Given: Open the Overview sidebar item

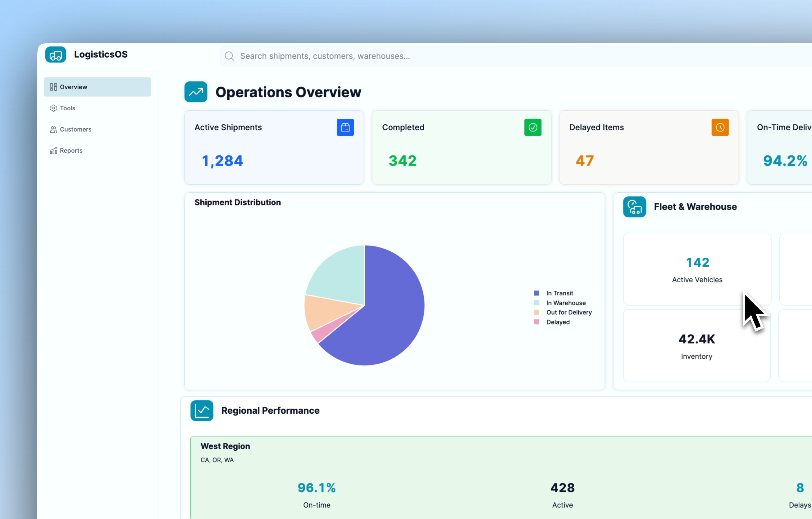Looking at the screenshot, I should [x=97, y=87].
